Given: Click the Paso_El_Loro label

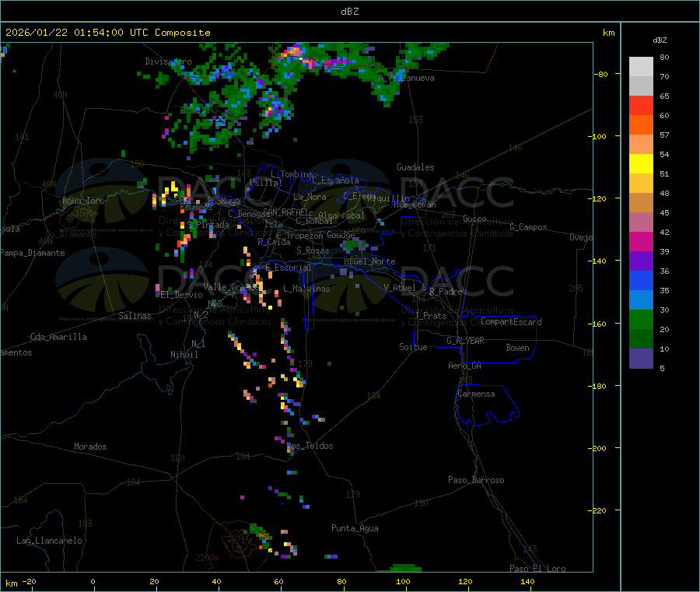Looking at the screenshot, I should (538, 569).
